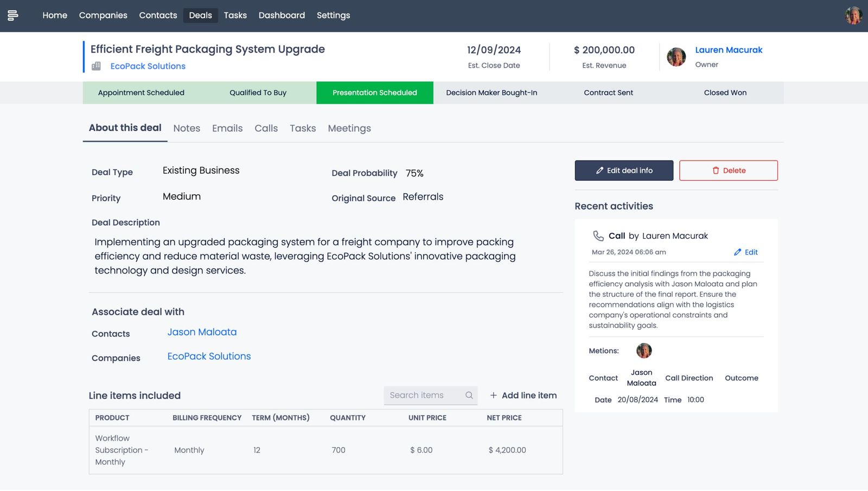Open the Jason Maloata contact link
Image resolution: width=868 pixels, height=491 pixels.
coord(201,331)
